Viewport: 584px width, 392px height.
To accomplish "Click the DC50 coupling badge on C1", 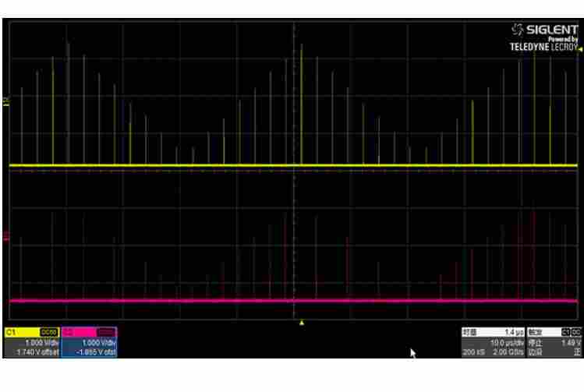I will click(x=48, y=332).
